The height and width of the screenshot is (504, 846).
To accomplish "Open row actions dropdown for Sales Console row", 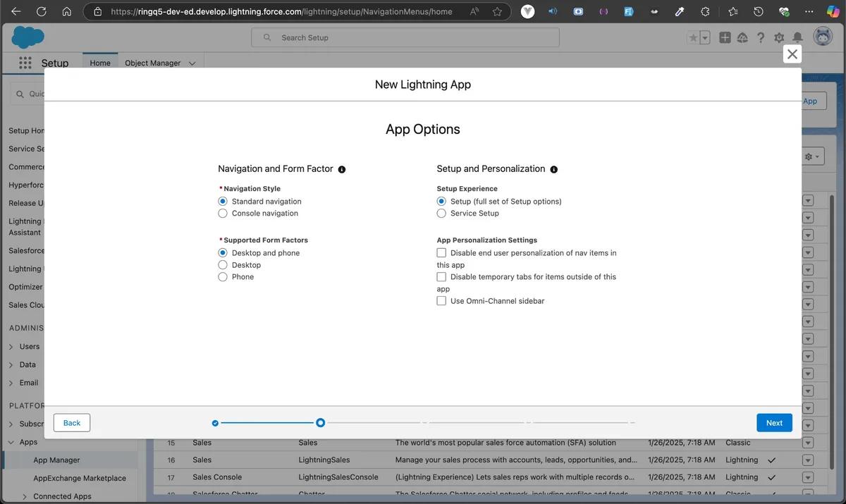I will pos(808,477).
